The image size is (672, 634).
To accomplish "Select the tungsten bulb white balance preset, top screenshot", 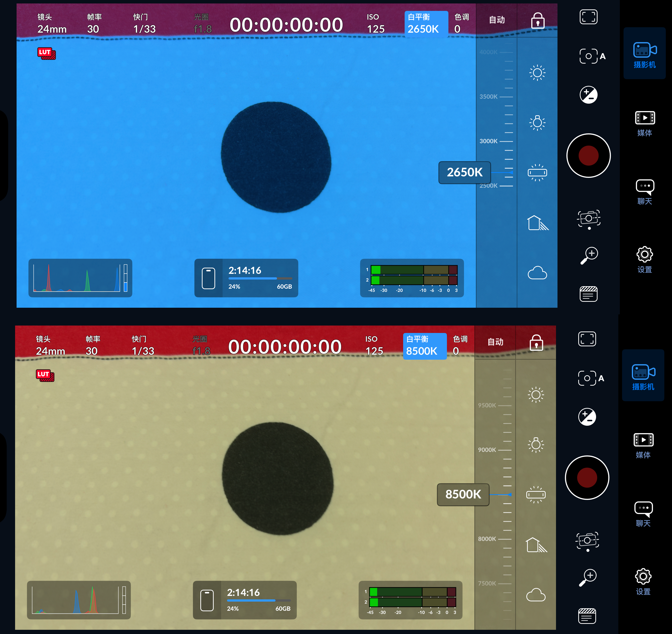I will [537, 123].
